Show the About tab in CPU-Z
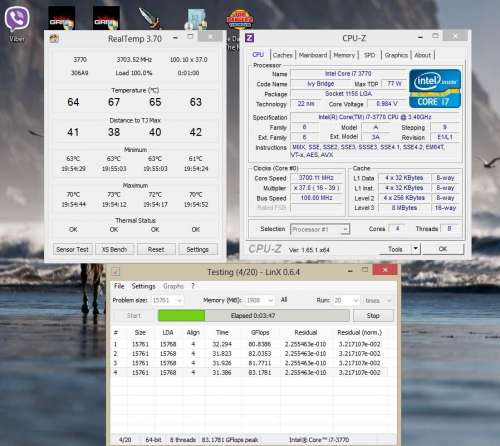The width and height of the screenshot is (500, 446). point(423,55)
